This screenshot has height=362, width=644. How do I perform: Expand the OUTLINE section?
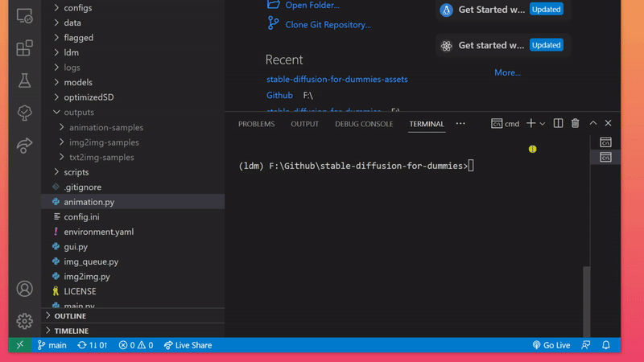point(133,316)
